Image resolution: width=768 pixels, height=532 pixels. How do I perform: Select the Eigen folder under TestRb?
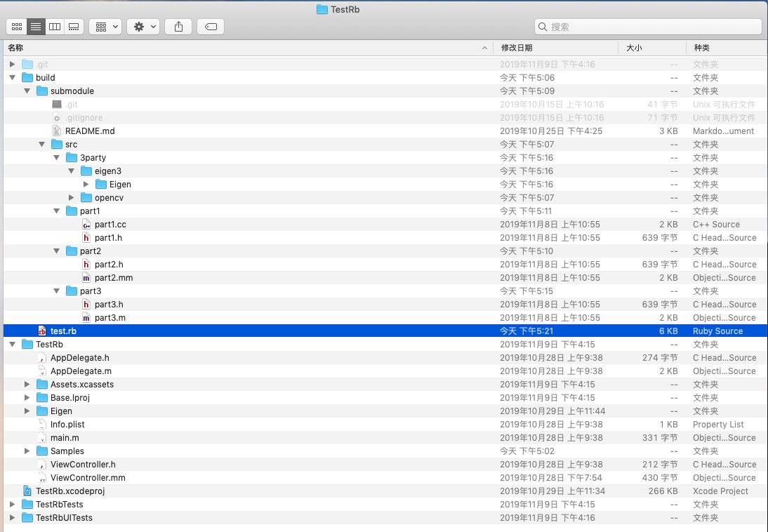(61, 411)
